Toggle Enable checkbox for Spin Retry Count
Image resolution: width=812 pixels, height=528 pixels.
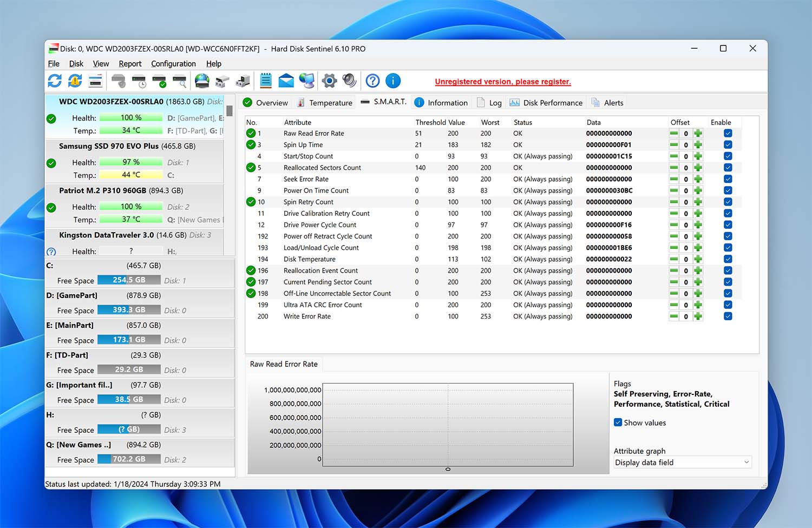point(728,202)
